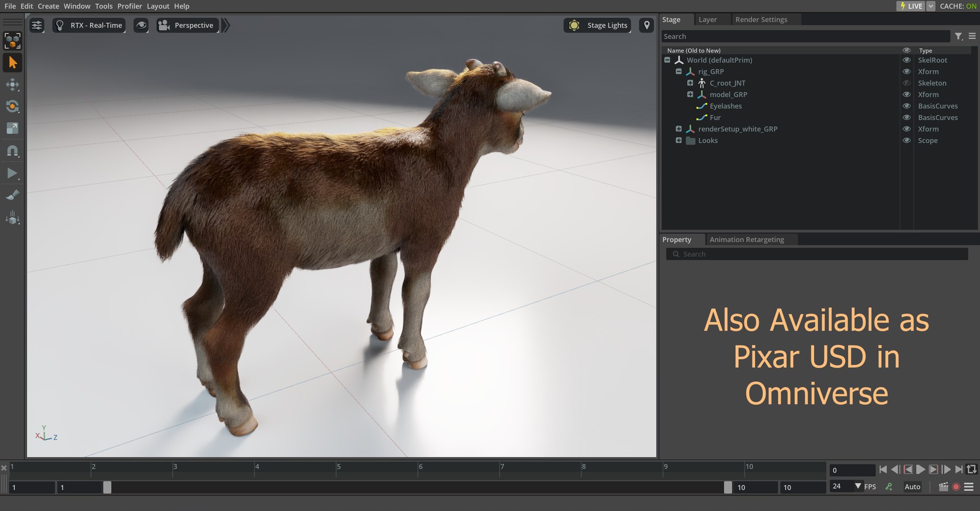This screenshot has width=980, height=511.
Task: Expand the Looks folder node
Action: click(x=678, y=140)
